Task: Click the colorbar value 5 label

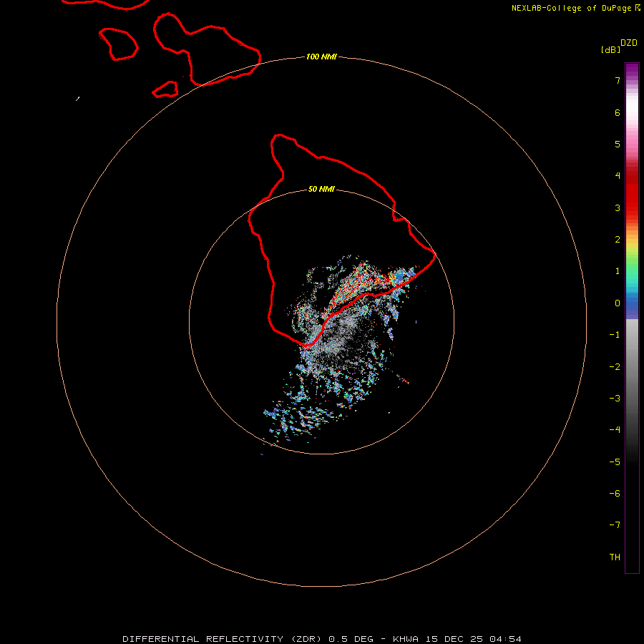Action: (618, 144)
